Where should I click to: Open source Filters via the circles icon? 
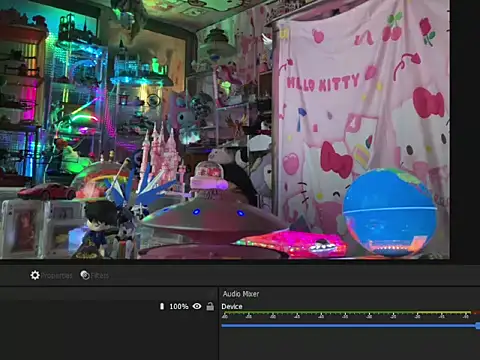pos(85,275)
